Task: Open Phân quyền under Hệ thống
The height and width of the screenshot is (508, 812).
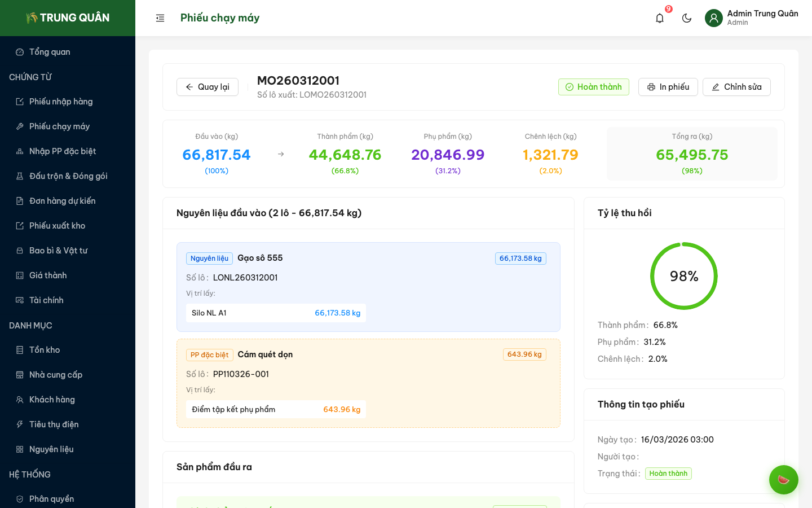Action: pyautogui.click(x=51, y=499)
